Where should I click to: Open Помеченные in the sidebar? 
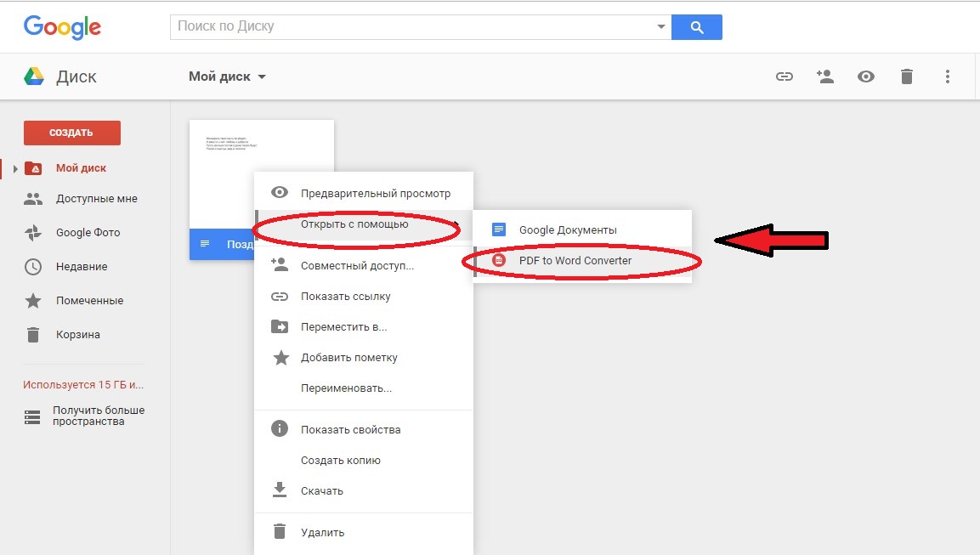89,301
